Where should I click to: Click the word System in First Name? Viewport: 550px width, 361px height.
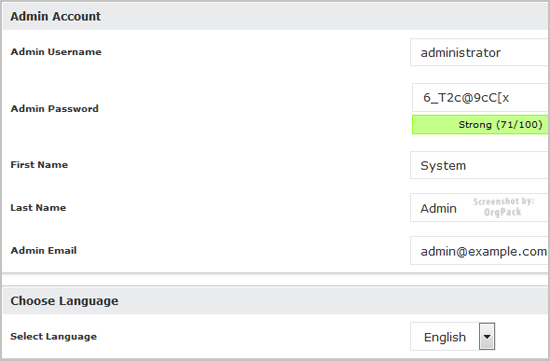pyautogui.click(x=443, y=166)
